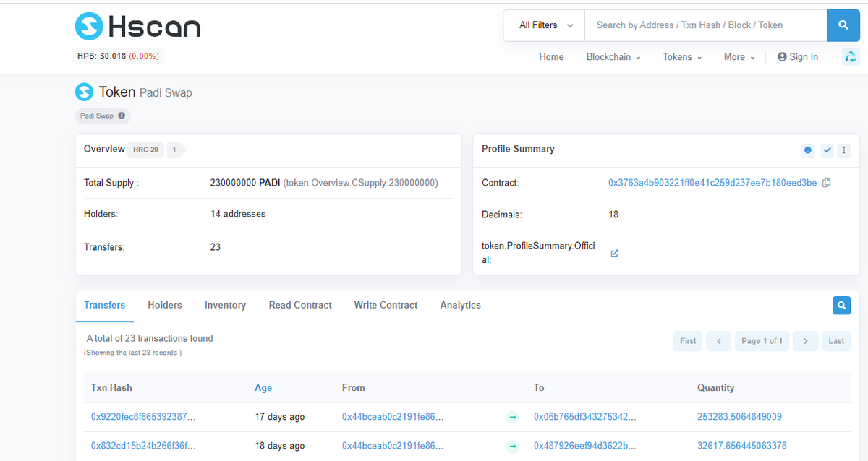Click the Decimals value 18
This screenshot has height=461, width=868.
pyautogui.click(x=613, y=215)
